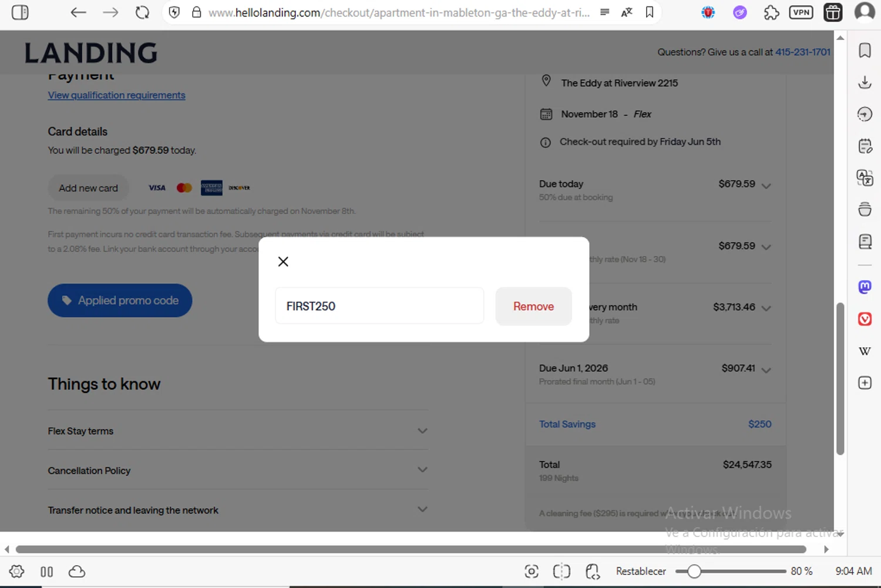This screenshot has width=881, height=588.
Task: Open reading list panel in sidebar
Action: (x=865, y=241)
